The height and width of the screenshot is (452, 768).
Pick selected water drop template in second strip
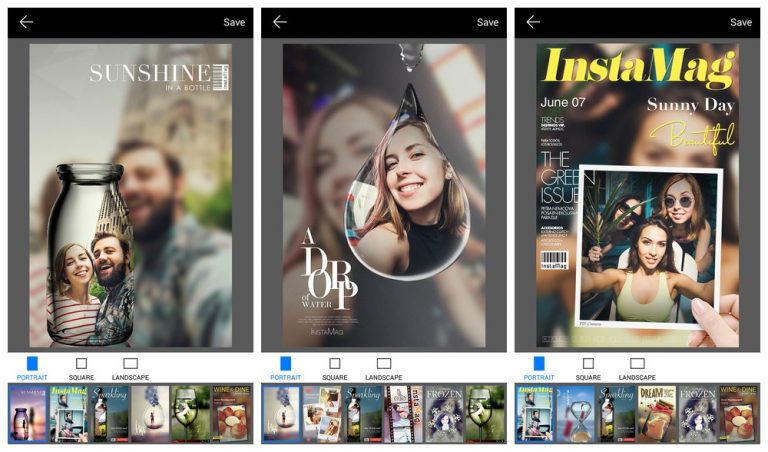pyautogui.click(x=281, y=414)
